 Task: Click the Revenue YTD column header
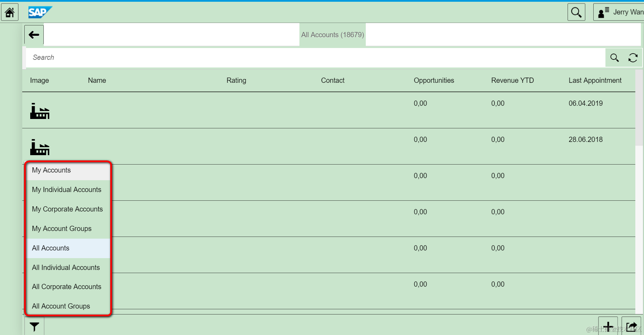(x=512, y=80)
